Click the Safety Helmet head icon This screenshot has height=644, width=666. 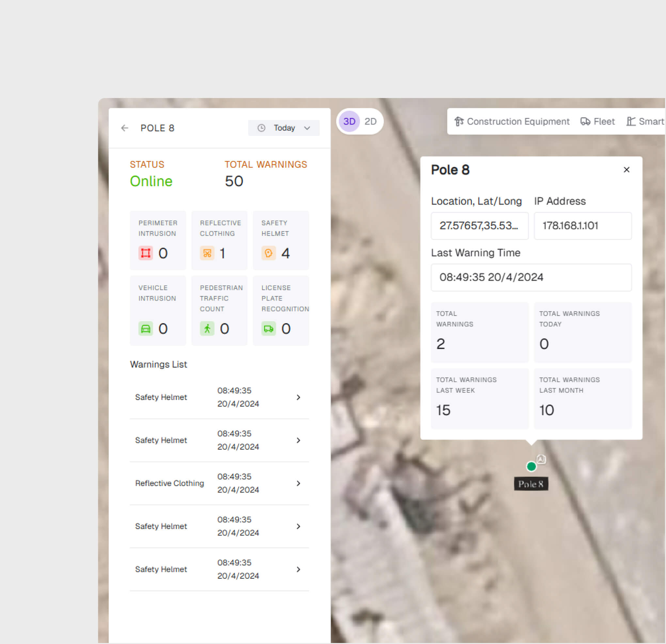click(x=268, y=253)
